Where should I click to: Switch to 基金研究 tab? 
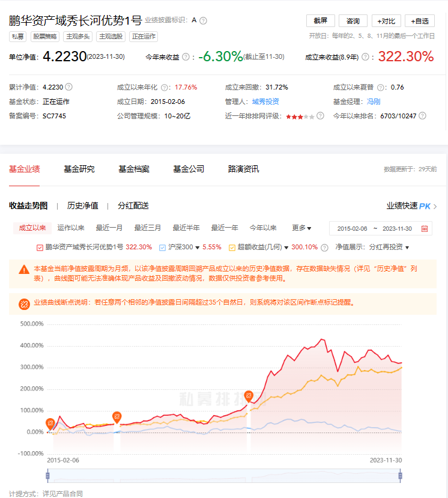[79, 169]
